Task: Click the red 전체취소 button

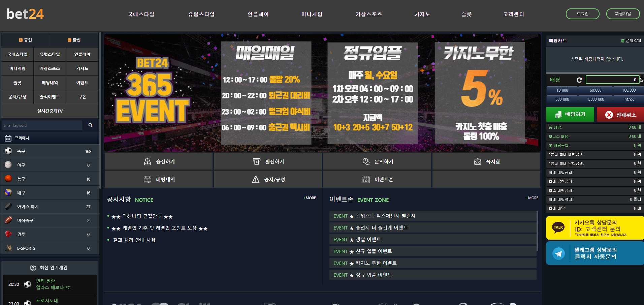Action: coord(620,114)
